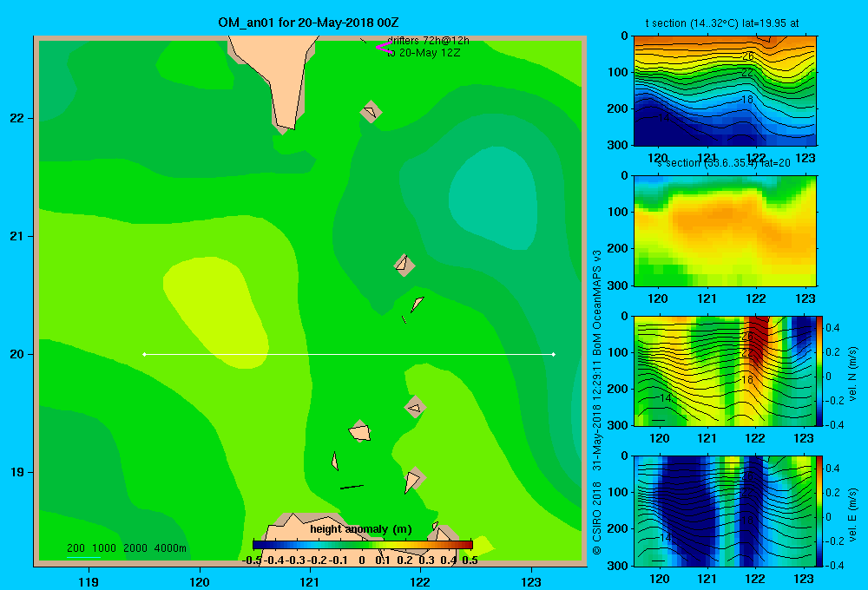Viewport: 868px width, 590px height.
Task: Click the -0.4 tick on the vel. E color bar
Action: (x=834, y=565)
